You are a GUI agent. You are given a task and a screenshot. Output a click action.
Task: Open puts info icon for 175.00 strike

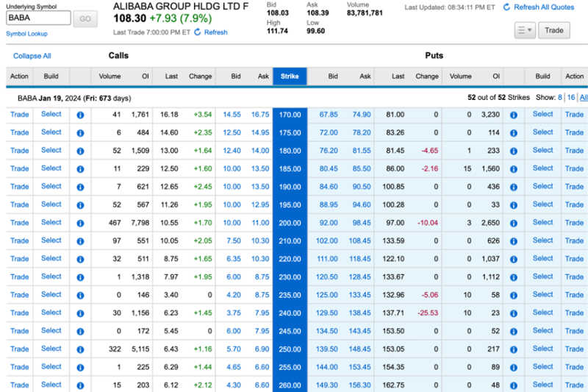tap(514, 133)
